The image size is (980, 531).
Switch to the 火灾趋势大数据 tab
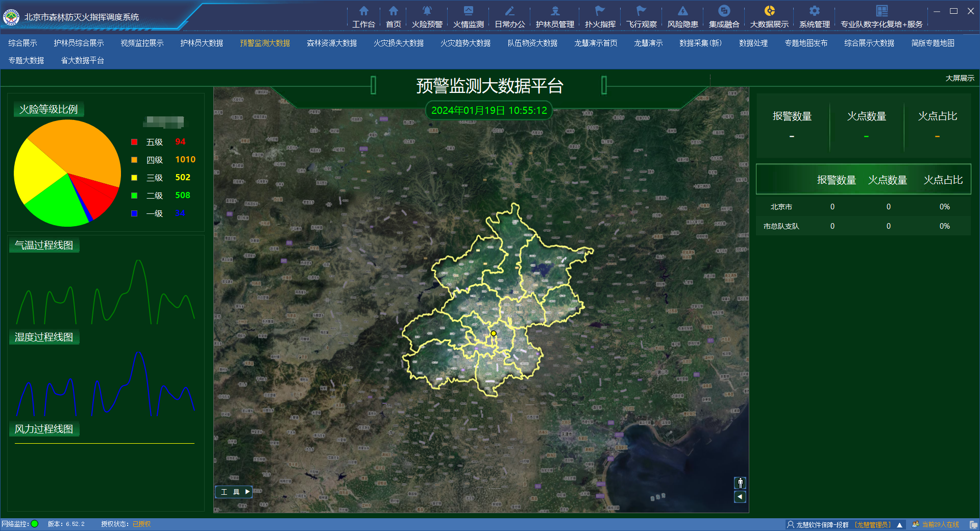[x=465, y=43]
